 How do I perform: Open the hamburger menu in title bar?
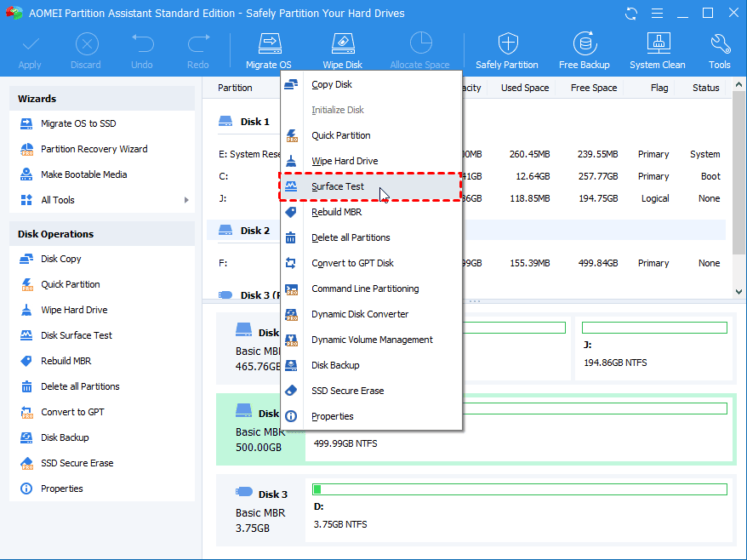point(657,14)
